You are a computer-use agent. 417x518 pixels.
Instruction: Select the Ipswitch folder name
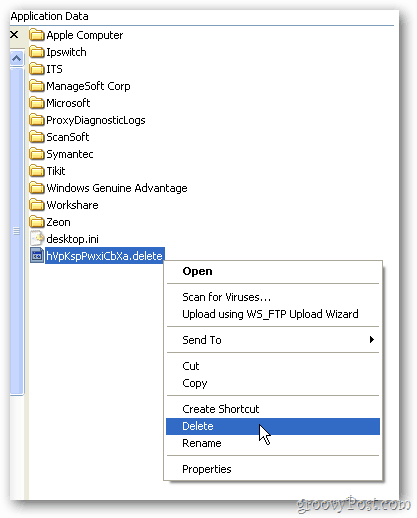(x=66, y=52)
